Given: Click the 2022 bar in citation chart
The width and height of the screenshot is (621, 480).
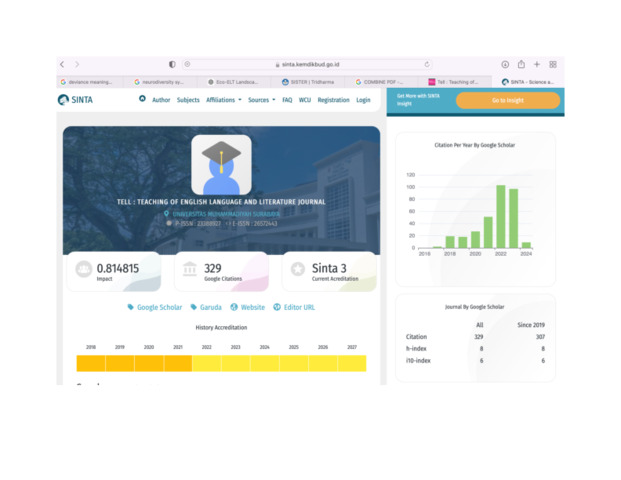Looking at the screenshot, I should click(x=501, y=217).
